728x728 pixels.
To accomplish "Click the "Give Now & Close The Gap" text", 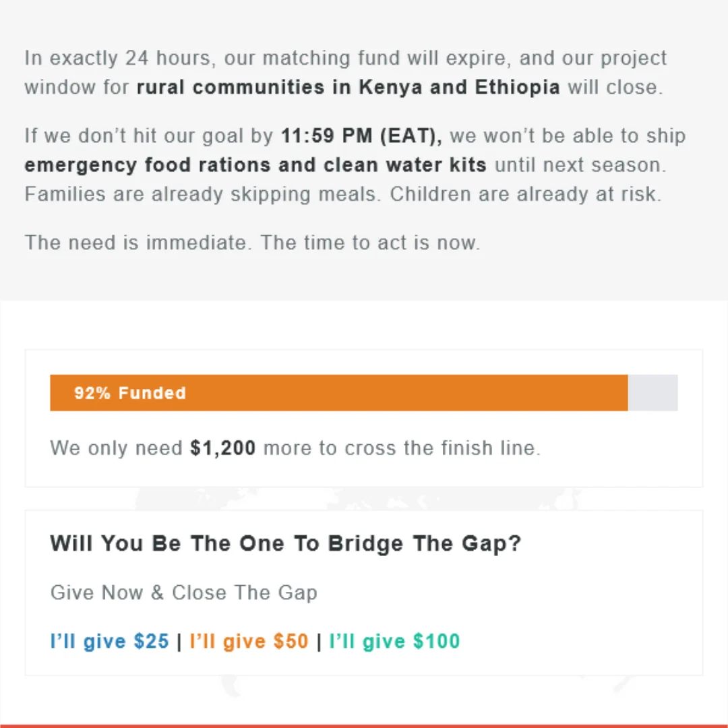I will [x=183, y=593].
